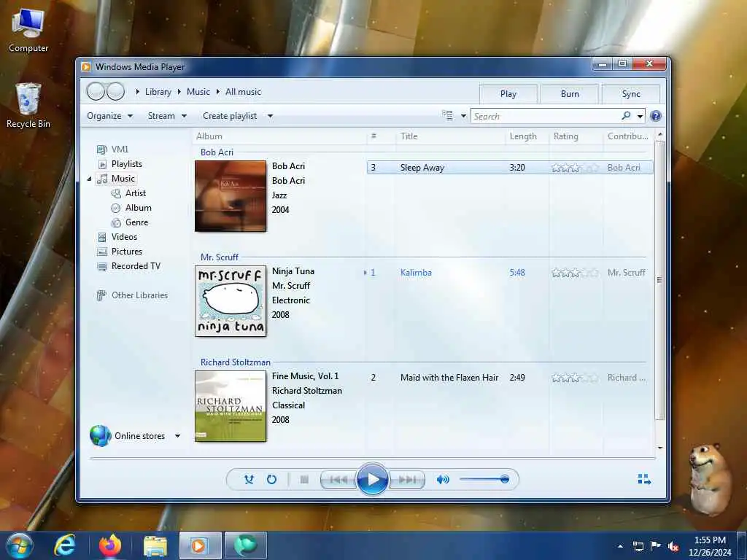The image size is (747, 560).
Task: Adjust the volume slider
Action: [x=484, y=479]
